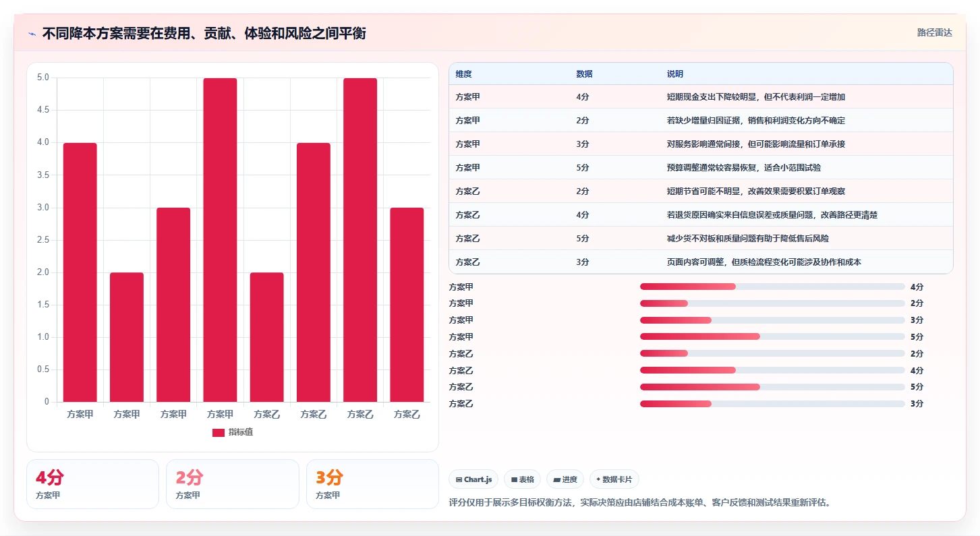Open the pink 2分 方案甲 summary card
This screenshot has height=536, width=980.
coord(233,484)
